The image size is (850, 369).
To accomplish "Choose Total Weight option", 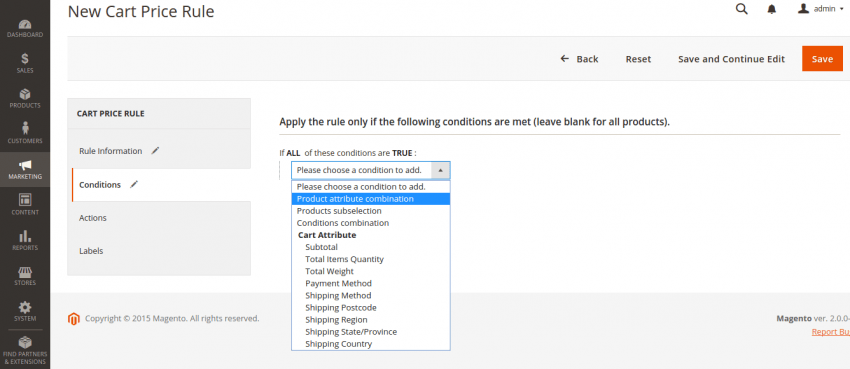I will click(x=371, y=271).
